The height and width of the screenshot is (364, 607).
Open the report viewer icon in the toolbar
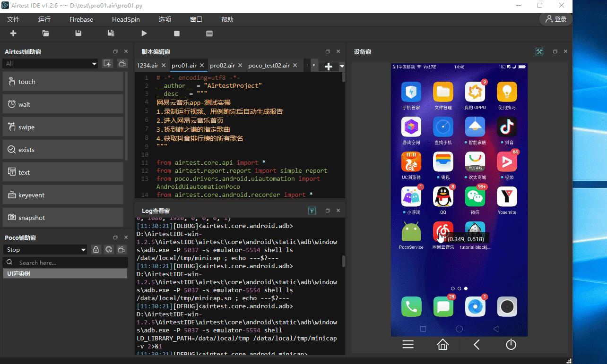click(209, 34)
